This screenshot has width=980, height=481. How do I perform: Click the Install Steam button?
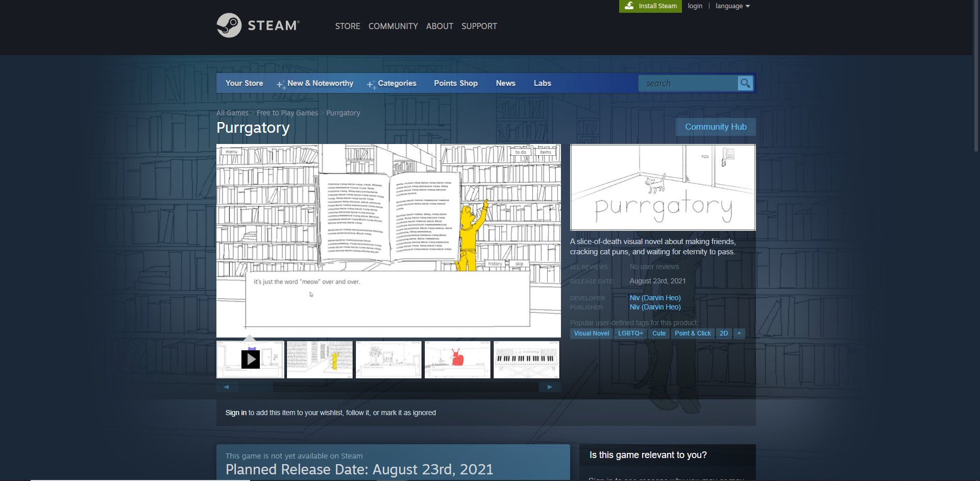[x=650, y=6]
